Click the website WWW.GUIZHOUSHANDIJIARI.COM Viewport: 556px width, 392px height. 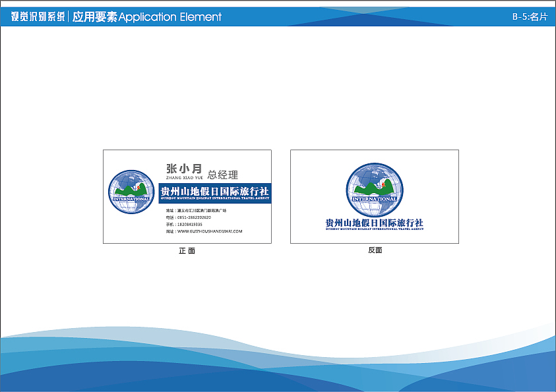point(204,231)
